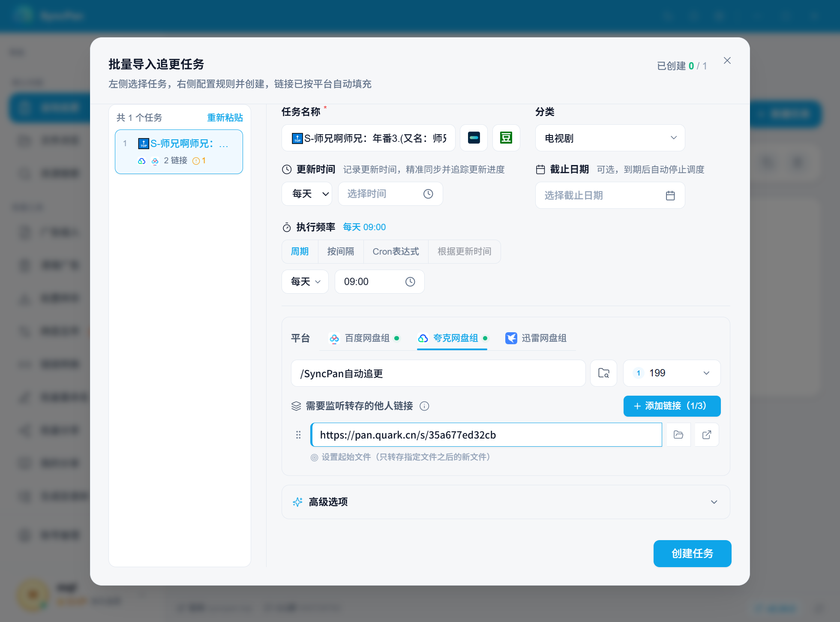
Task: Click the 添加链接 (1/3) button
Action: click(672, 406)
